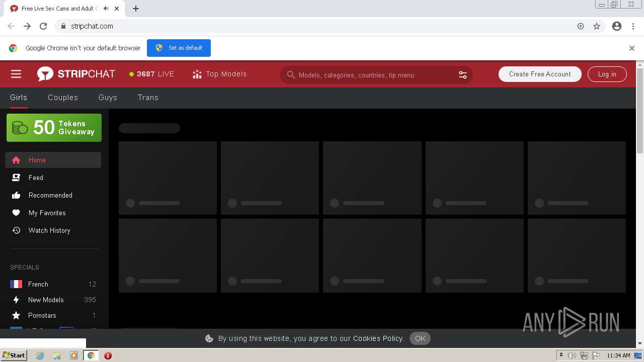
Task: Switch to the Couples tab
Action: click(63, 98)
